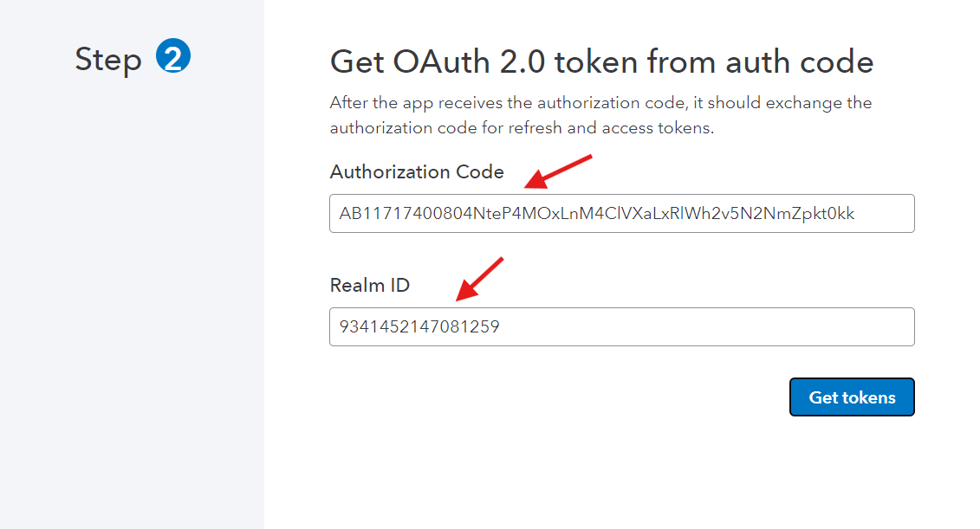The height and width of the screenshot is (529, 980).
Task: Click the "should exchange the" text in description
Action: click(789, 103)
